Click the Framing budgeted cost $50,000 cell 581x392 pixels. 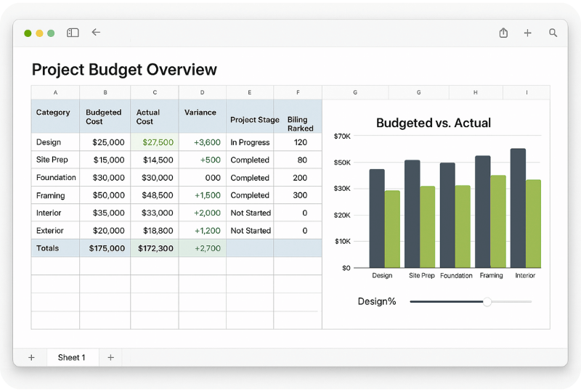(105, 195)
